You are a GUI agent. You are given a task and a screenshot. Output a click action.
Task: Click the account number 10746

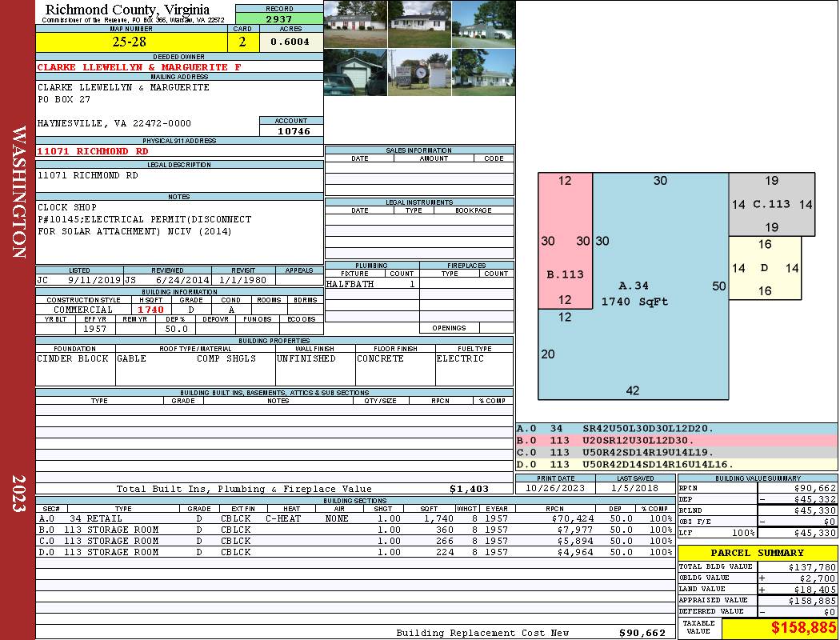pos(293,131)
